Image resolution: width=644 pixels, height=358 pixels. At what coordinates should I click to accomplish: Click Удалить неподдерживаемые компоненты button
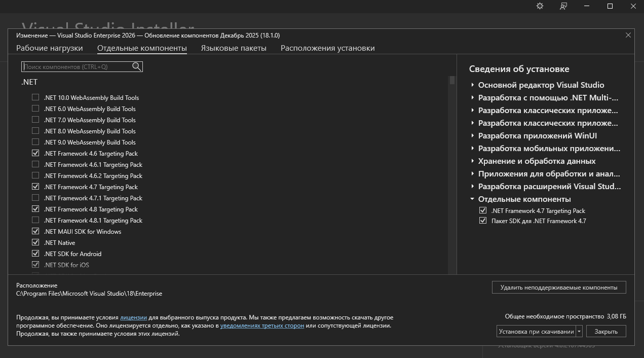[x=558, y=288]
